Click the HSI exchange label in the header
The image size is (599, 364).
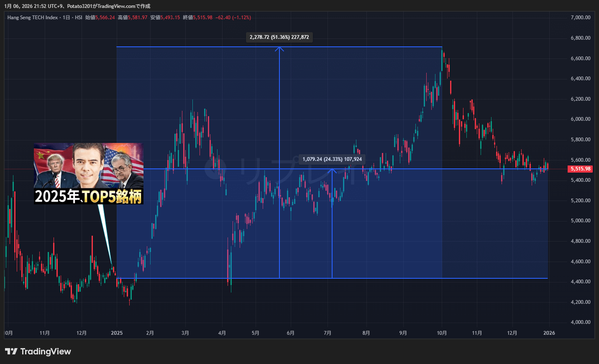[79, 18]
